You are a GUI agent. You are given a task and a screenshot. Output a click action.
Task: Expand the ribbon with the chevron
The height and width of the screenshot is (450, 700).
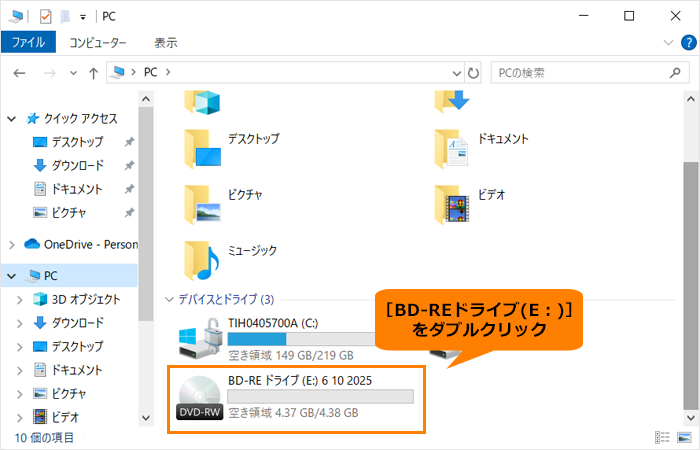coord(668,43)
